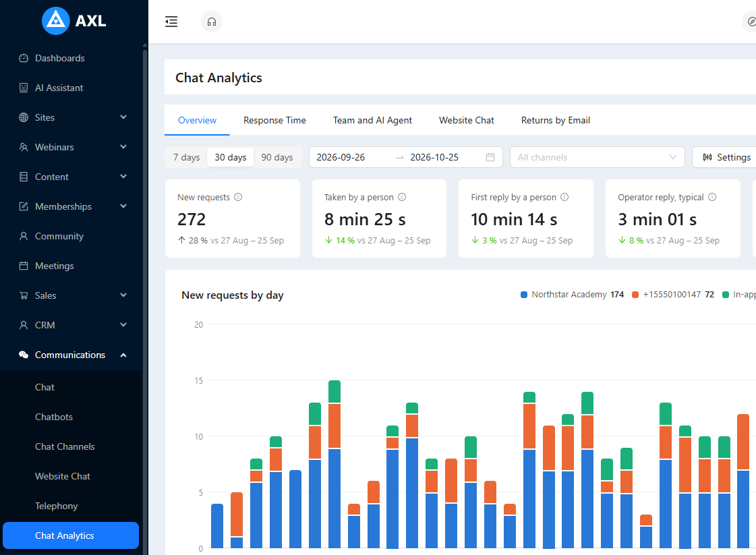Expand the Webinars menu chevron
Image resolution: width=756 pixels, height=555 pixels.
[x=123, y=146]
